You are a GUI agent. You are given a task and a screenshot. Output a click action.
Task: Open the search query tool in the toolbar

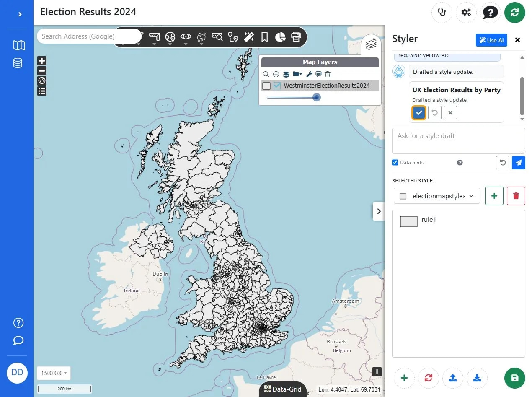coord(217,37)
